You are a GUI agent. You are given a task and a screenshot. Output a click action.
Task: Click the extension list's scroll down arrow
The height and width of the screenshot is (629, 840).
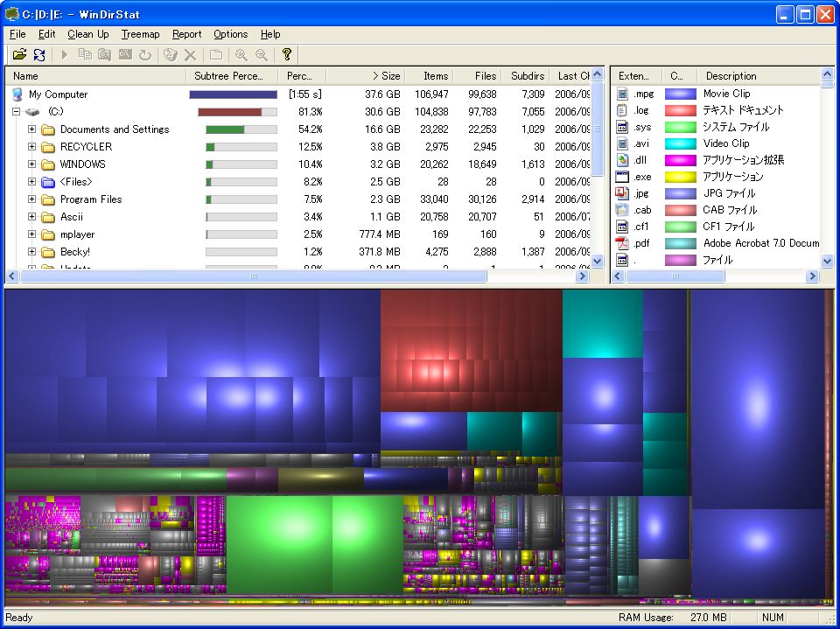pyautogui.click(x=827, y=261)
